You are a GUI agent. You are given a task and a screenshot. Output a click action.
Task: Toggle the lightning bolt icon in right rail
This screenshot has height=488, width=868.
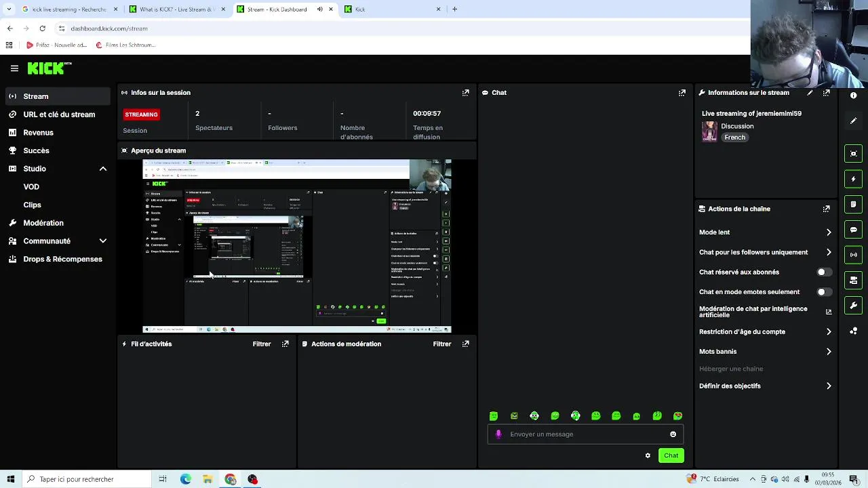tap(853, 179)
